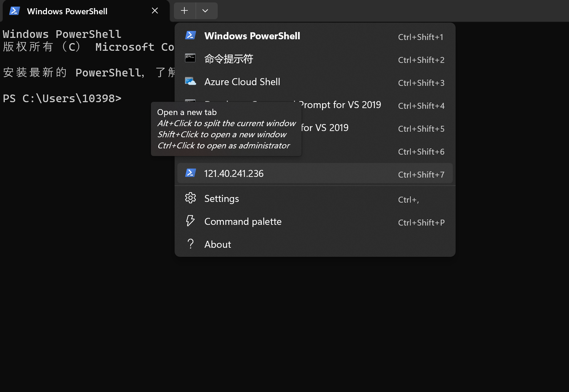Open the Command palette entry
Screen dimensions: 569x392
point(315,222)
